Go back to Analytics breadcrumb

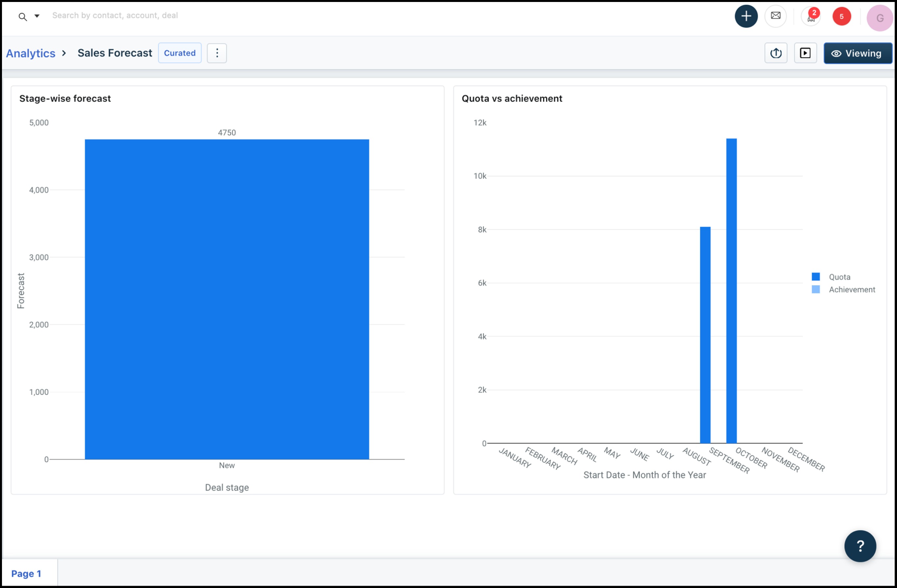(31, 53)
